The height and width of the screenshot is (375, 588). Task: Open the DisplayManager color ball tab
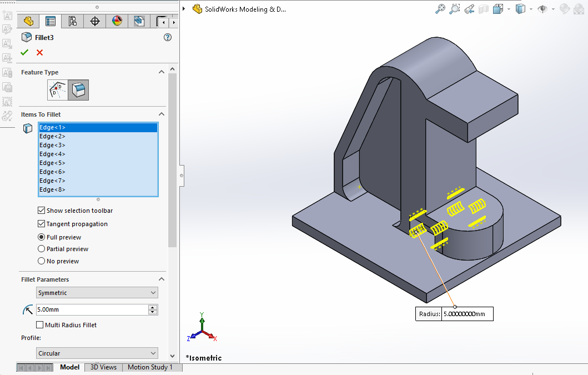pos(117,21)
